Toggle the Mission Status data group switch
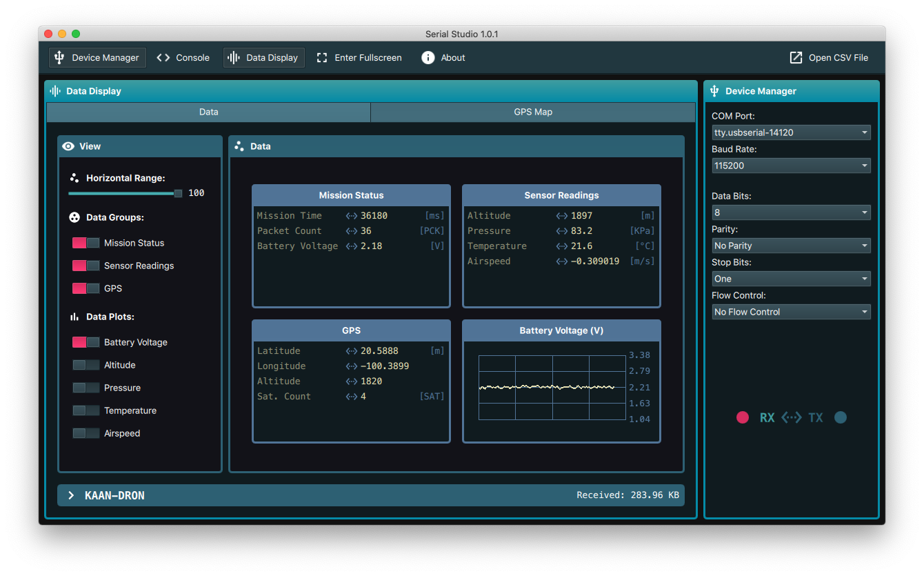924x576 pixels. coord(86,243)
